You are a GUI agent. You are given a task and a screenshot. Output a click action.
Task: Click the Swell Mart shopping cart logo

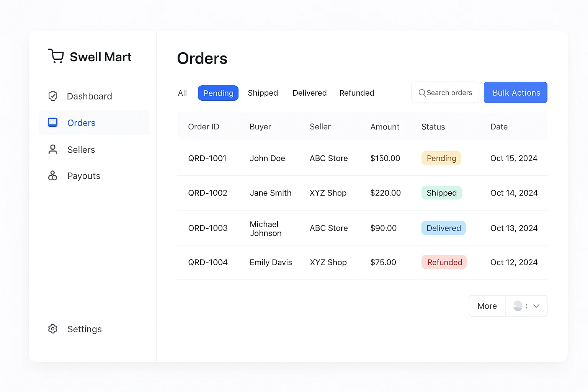56,56
